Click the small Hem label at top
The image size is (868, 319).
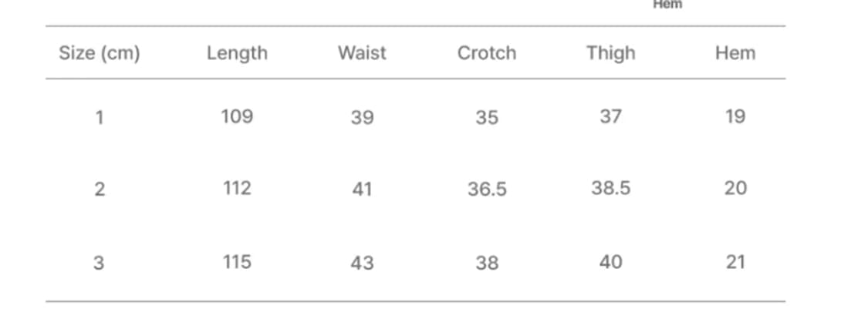667,5
